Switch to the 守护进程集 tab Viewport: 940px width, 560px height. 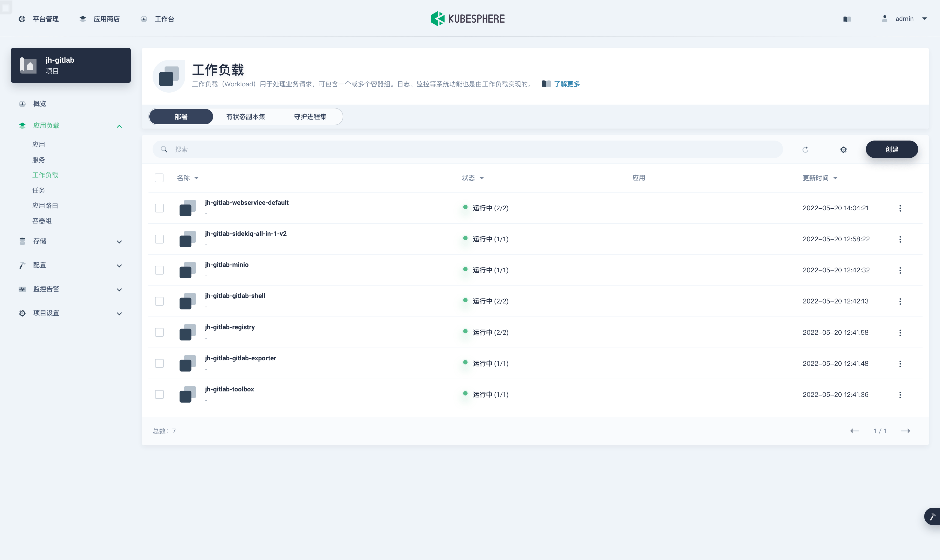point(310,117)
